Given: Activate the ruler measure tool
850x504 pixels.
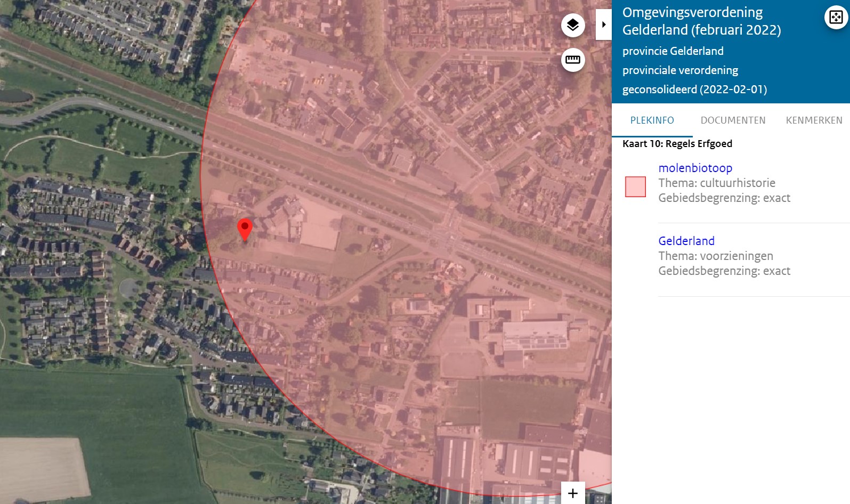Looking at the screenshot, I should point(573,60).
